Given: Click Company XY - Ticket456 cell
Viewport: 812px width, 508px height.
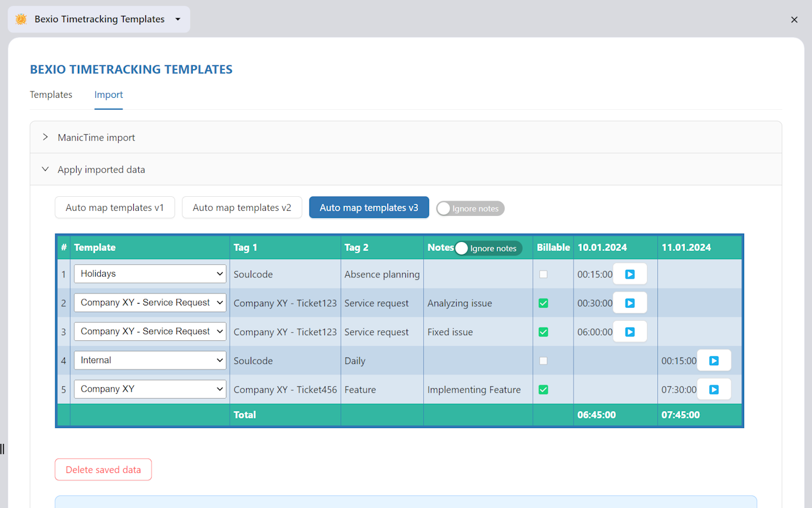Looking at the screenshot, I should (285, 389).
